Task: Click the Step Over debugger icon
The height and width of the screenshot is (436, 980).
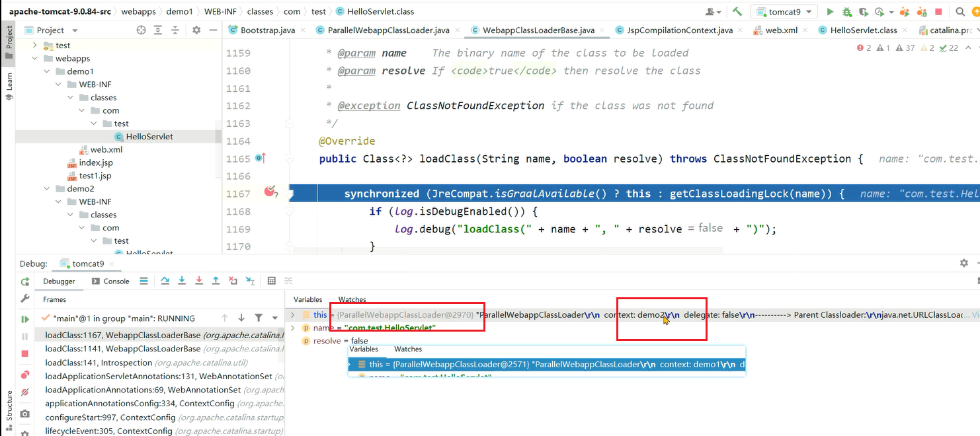Action: (x=165, y=281)
